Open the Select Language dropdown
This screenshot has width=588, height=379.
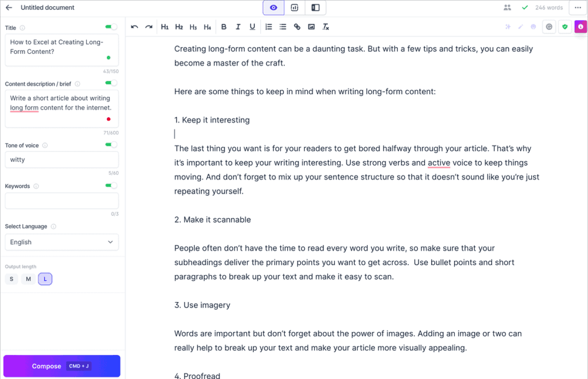click(61, 242)
